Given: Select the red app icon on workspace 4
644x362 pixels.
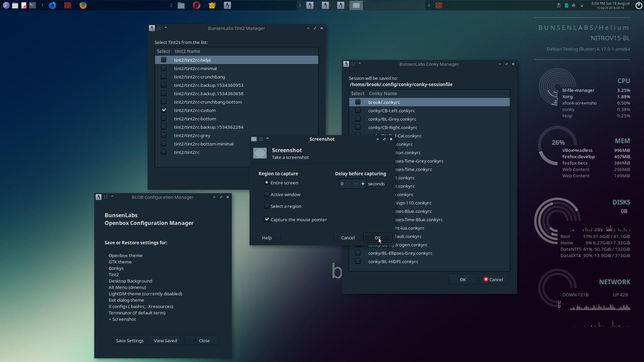Looking at the screenshot, I should [439, 5].
